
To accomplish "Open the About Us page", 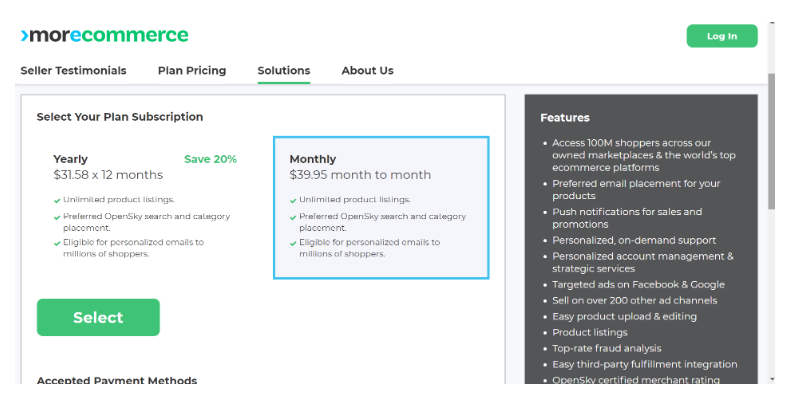I will pos(367,71).
